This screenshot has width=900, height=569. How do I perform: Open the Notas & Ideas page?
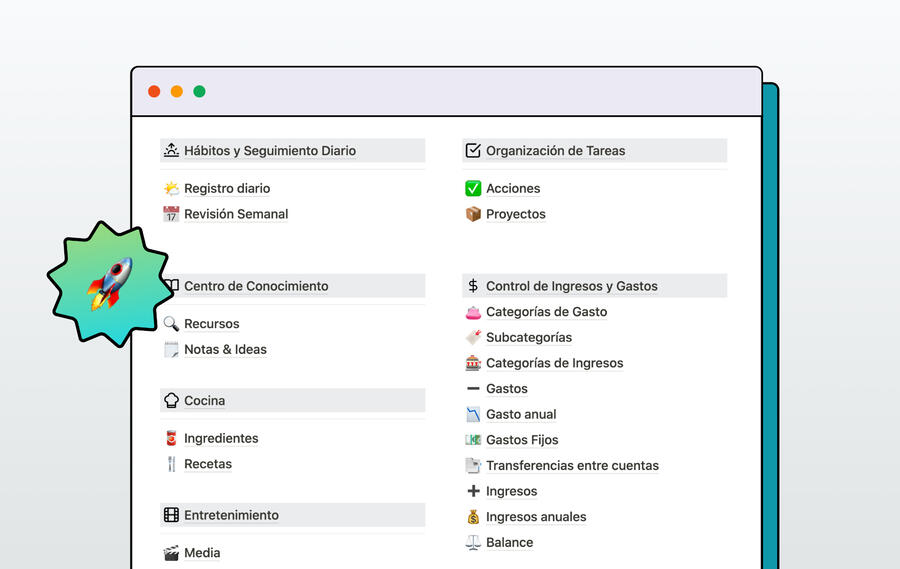click(x=225, y=349)
